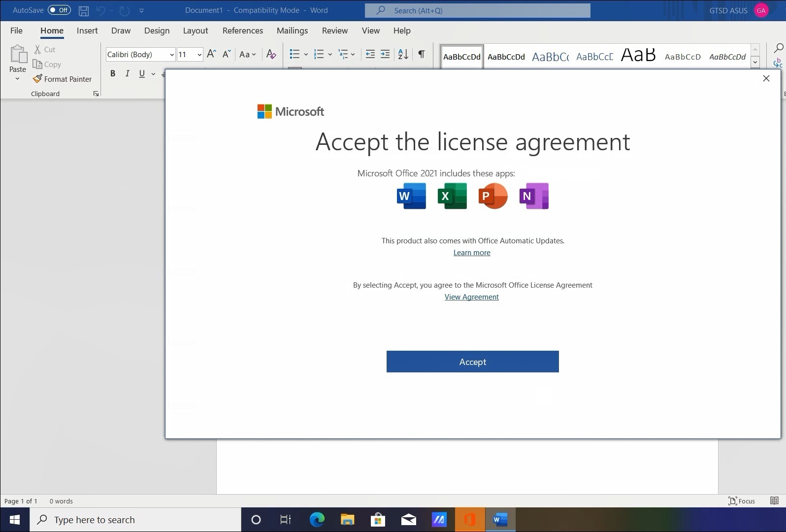Enable Focus mode in status bar
The image size is (786, 532).
(x=742, y=501)
